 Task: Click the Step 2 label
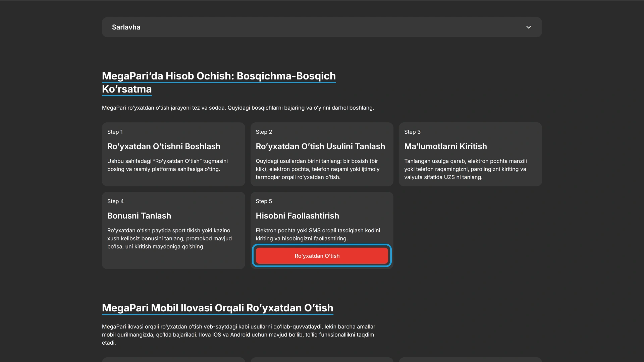tap(264, 132)
